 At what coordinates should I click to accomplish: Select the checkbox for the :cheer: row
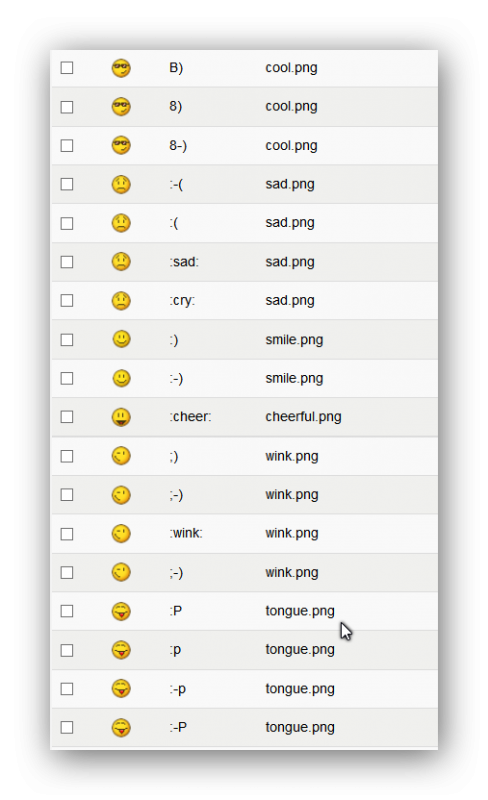67,417
